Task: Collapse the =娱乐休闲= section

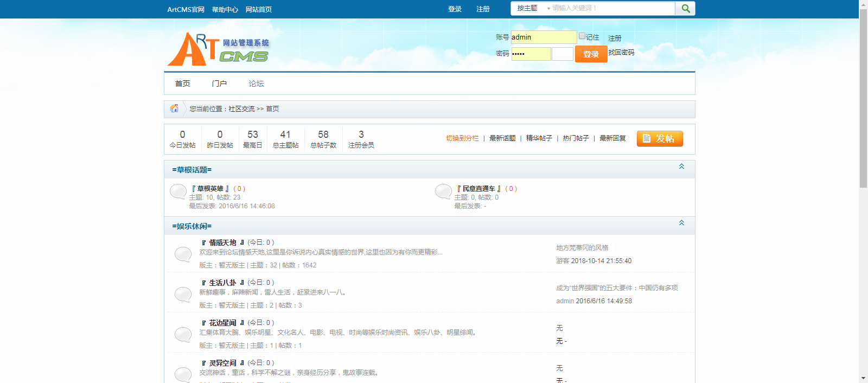Action: 681,223
